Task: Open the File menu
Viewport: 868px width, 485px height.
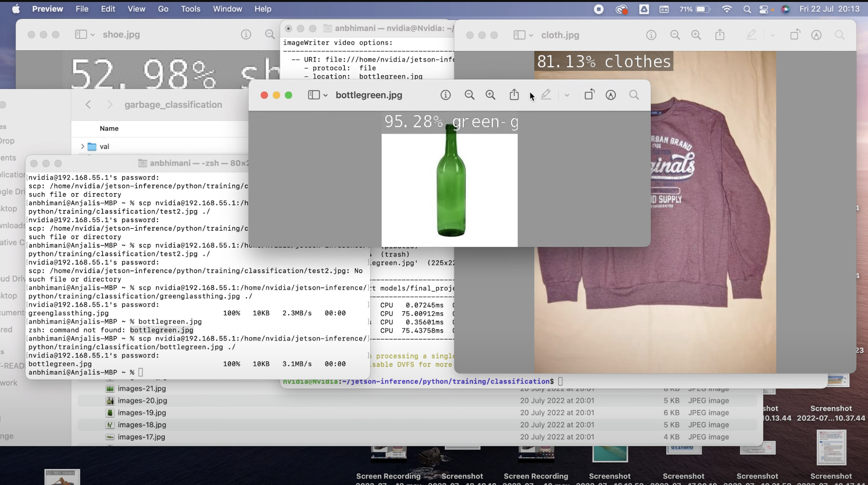Action: pos(82,9)
